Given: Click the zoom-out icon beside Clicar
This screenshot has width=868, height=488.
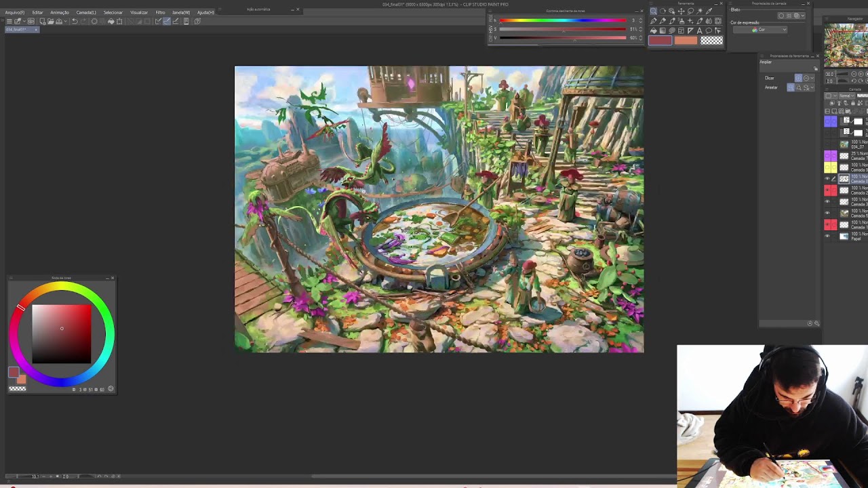Looking at the screenshot, I should click(806, 78).
